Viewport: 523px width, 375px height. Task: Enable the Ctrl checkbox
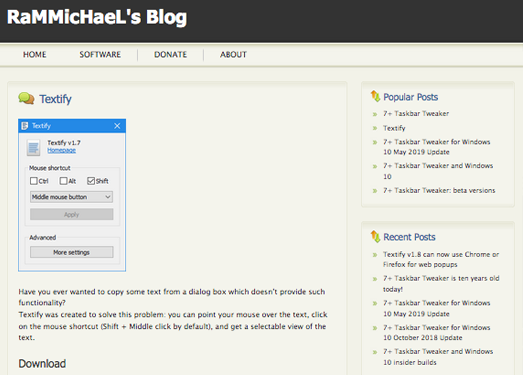[34, 181]
